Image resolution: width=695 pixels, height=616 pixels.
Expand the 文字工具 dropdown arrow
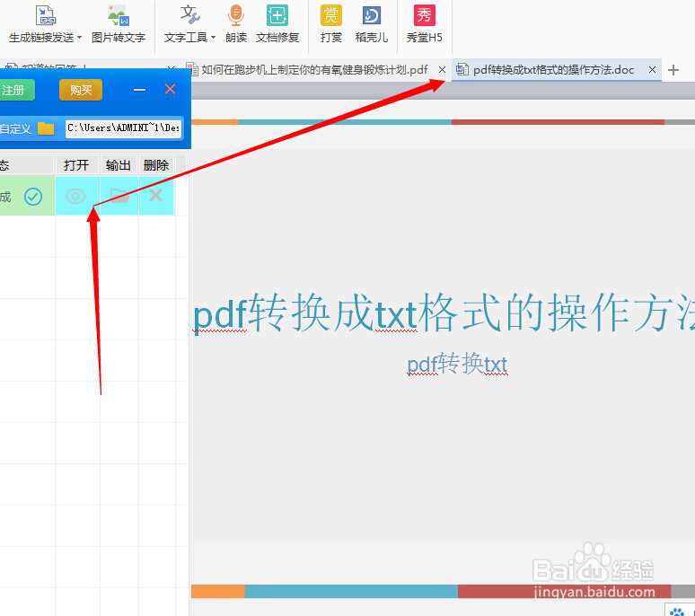coord(213,38)
